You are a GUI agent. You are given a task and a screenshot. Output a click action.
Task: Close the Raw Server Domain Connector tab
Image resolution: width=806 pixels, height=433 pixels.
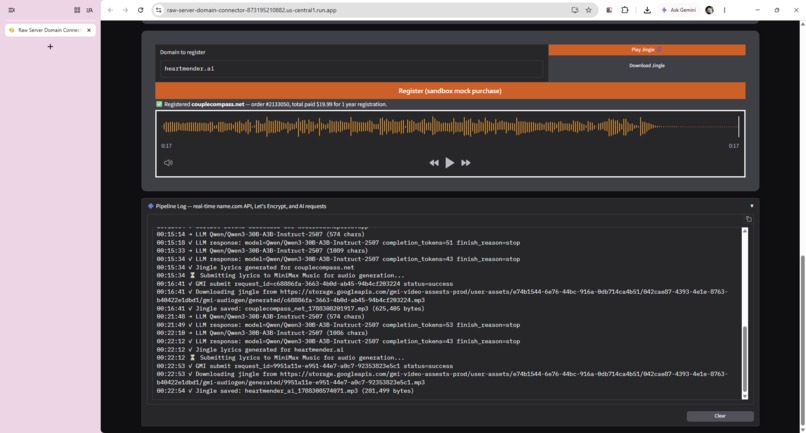click(x=89, y=30)
